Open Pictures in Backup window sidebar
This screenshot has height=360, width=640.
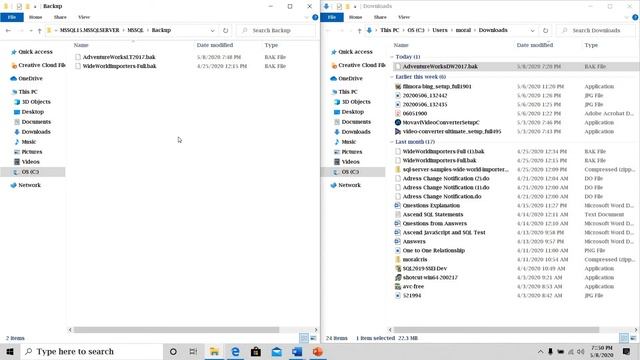(28, 152)
